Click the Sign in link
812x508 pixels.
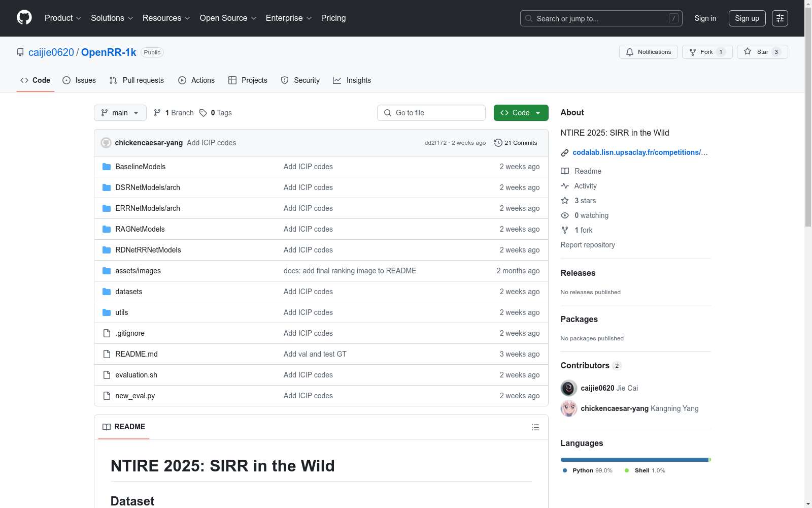[x=705, y=18]
